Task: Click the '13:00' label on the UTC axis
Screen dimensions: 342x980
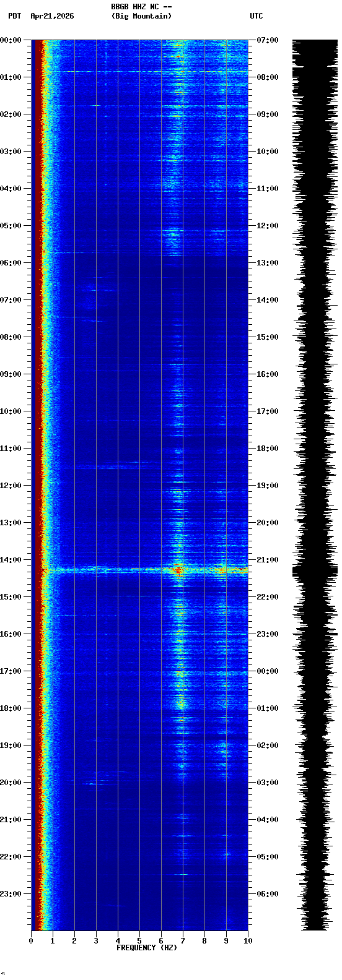Action: click(x=267, y=263)
